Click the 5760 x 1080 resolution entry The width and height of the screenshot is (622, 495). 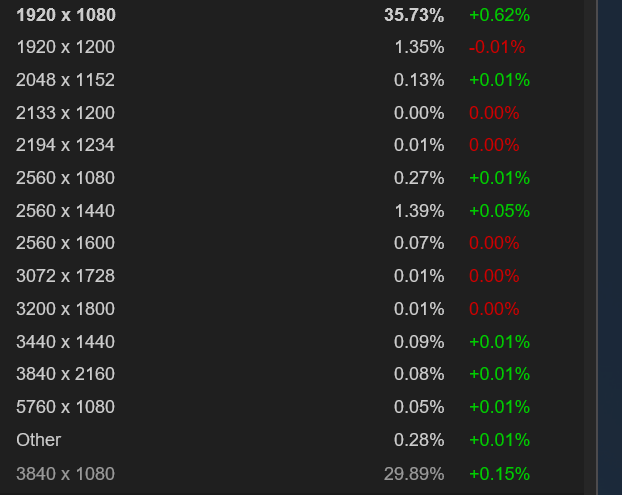66,407
